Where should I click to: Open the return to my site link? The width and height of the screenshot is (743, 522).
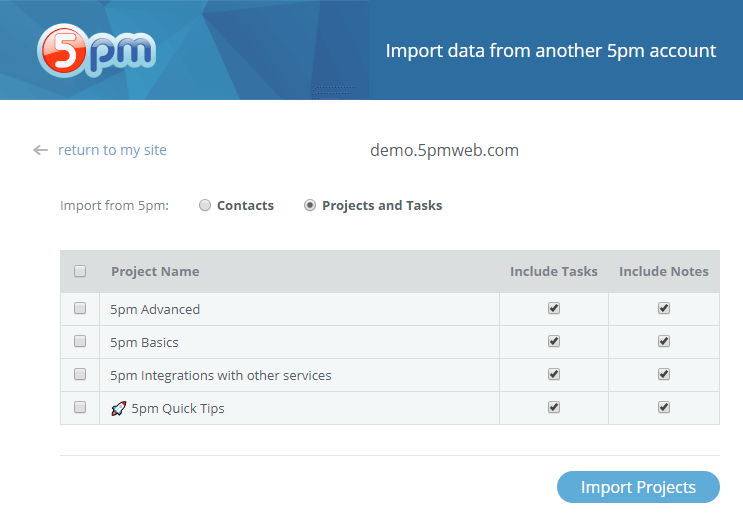click(x=112, y=150)
